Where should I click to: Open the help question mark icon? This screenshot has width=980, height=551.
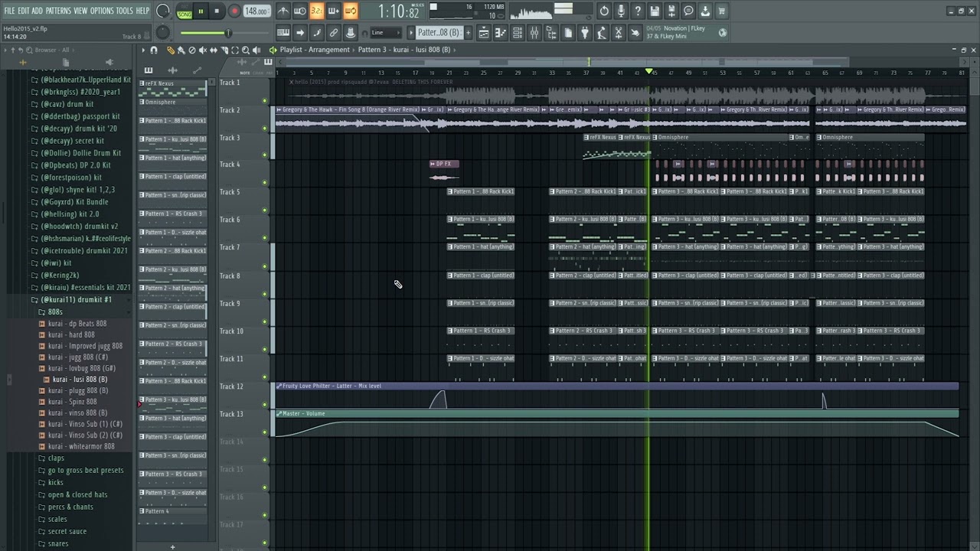pyautogui.click(x=638, y=11)
